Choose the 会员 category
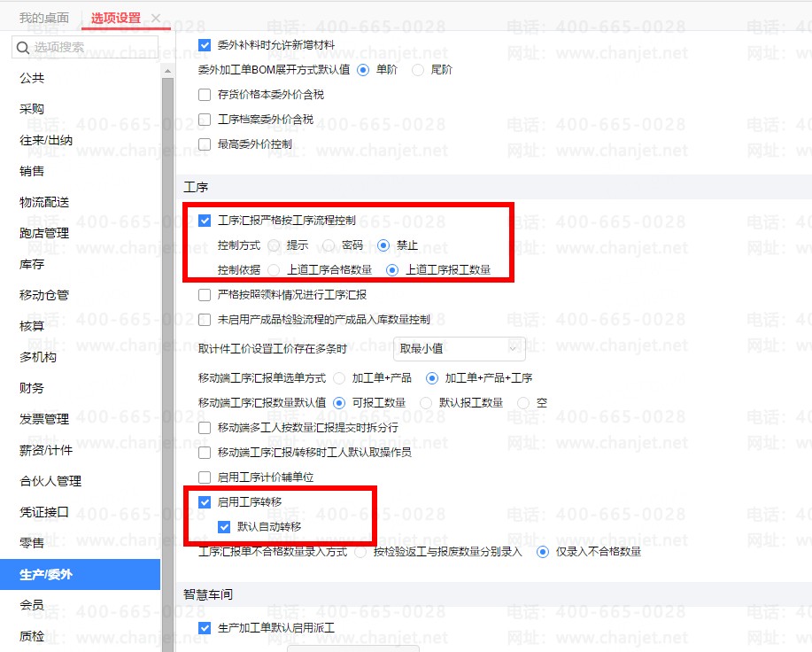Image resolution: width=812 pixels, height=652 pixels. [32, 605]
